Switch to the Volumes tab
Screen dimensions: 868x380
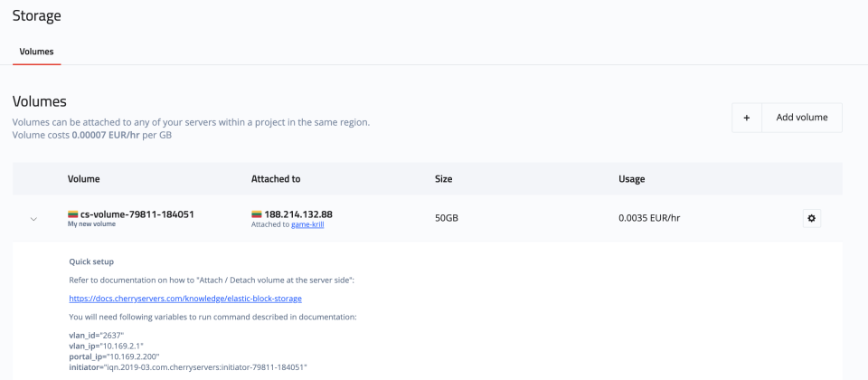[36, 52]
